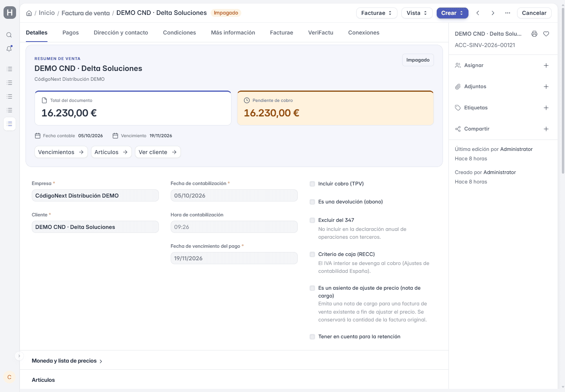Jump to Vencimientos section button
This screenshot has width=565, height=392.
tap(61, 152)
